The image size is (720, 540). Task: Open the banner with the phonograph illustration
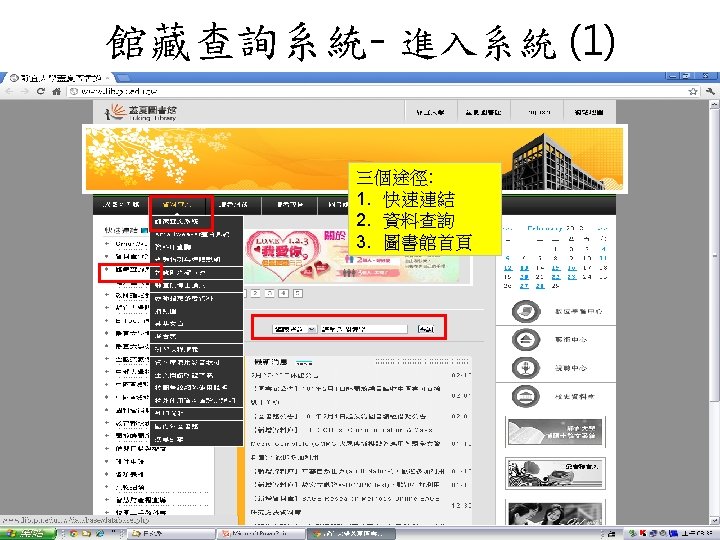555,473
